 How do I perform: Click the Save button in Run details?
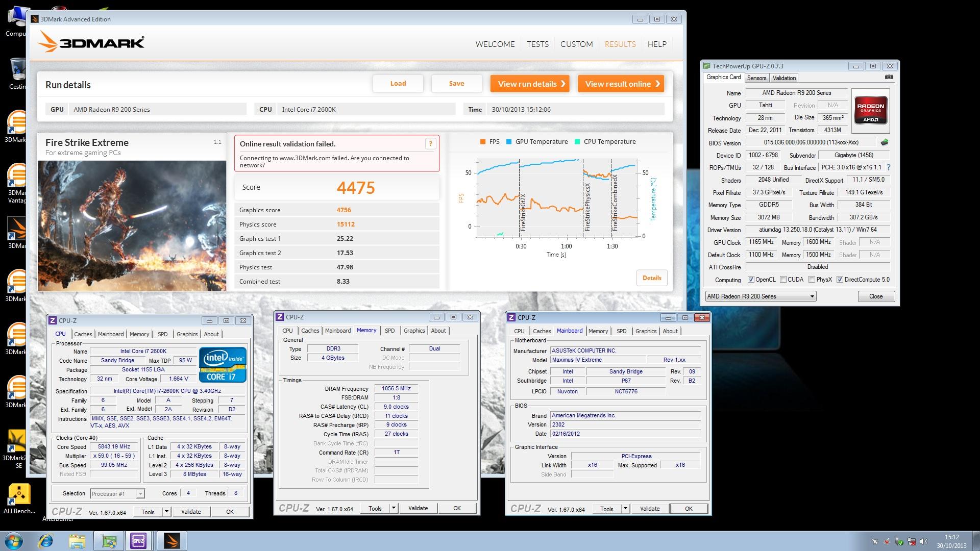click(456, 84)
